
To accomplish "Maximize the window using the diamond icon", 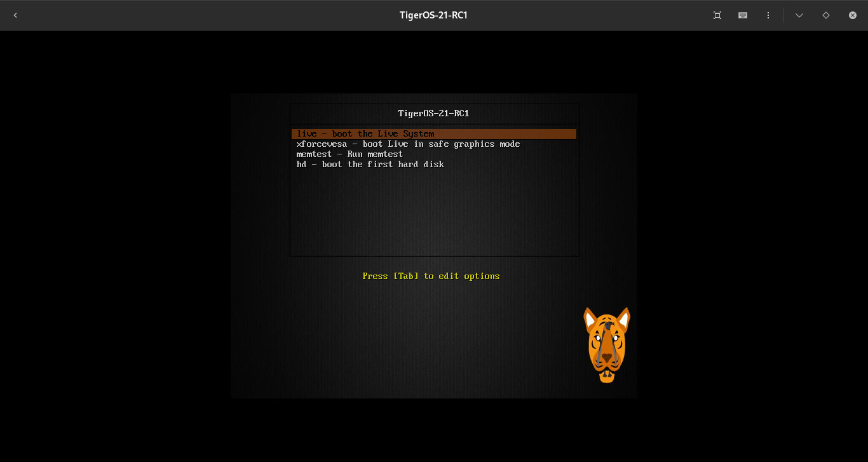I will pos(826,15).
